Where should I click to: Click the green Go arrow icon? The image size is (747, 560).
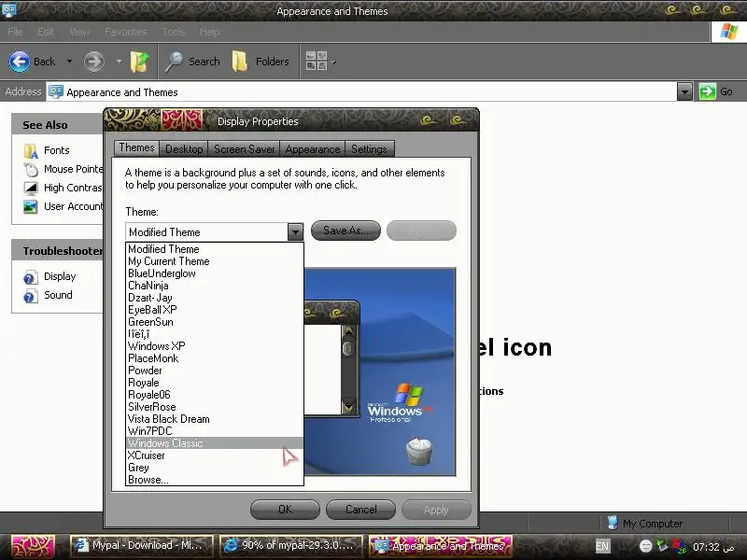pos(708,91)
